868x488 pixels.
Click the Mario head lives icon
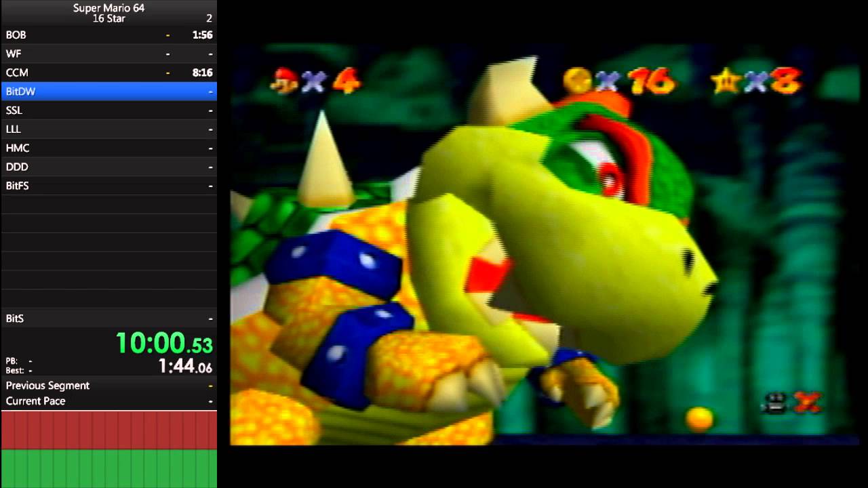coord(284,81)
